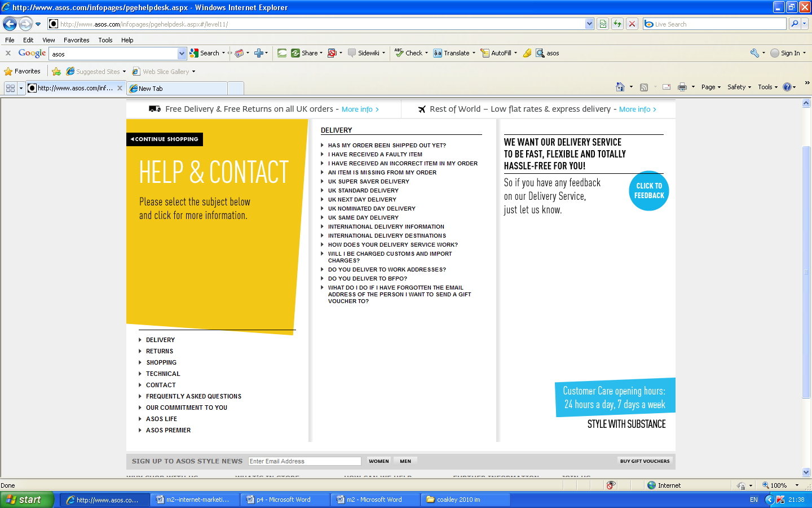812x508 pixels.
Task: Click the Home icon in command bar
Action: coord(620,87)
